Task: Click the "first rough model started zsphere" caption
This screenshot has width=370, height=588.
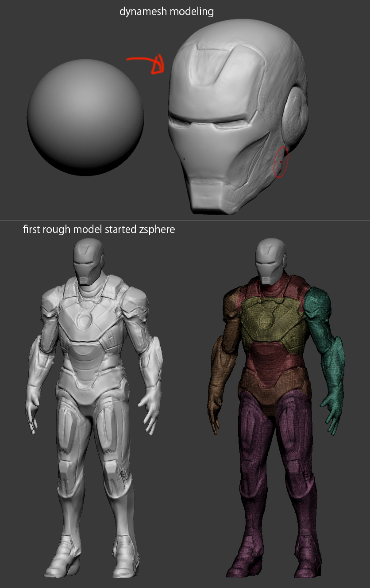Action: coord(99,229)
